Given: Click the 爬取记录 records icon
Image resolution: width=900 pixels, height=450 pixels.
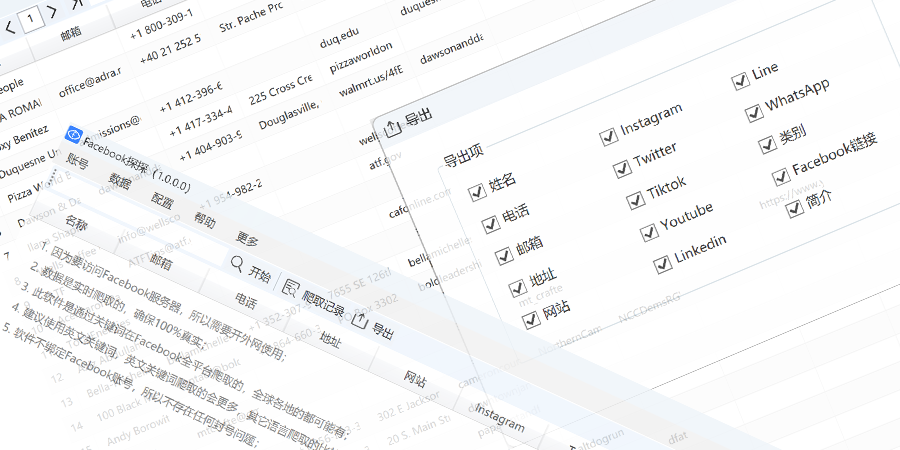Looking at the screenshot, I should (291, 288).
